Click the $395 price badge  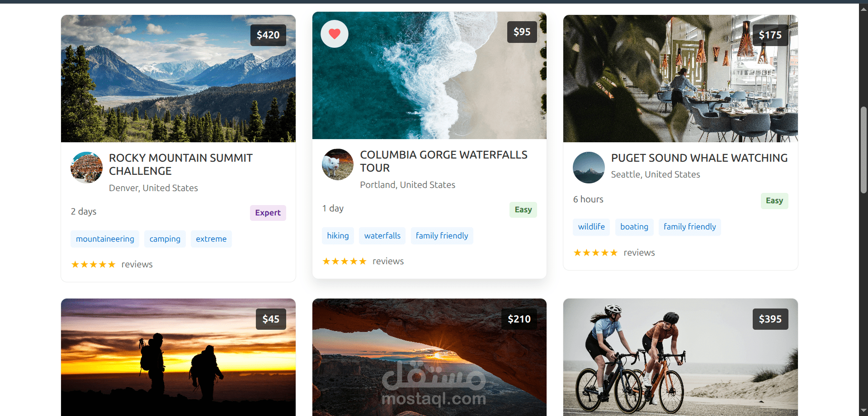click(770, 319)
